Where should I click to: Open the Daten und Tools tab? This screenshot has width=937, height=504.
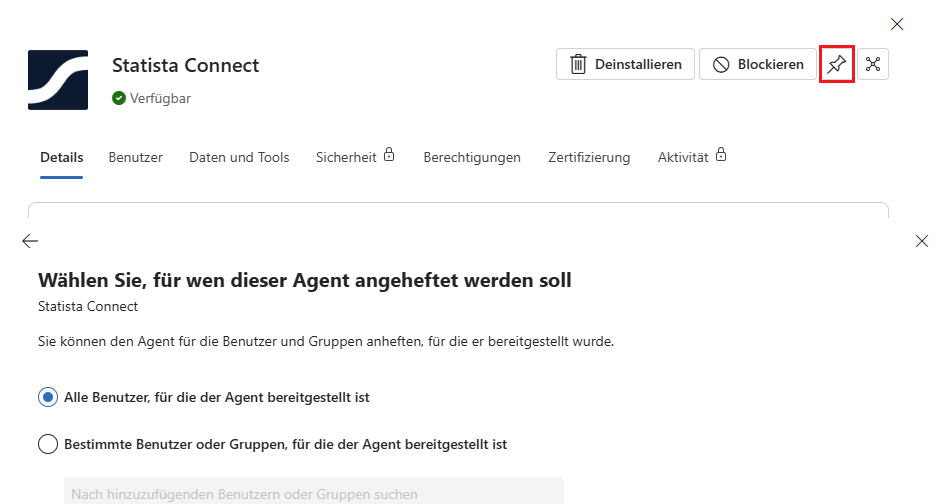[x=239, y=157]
